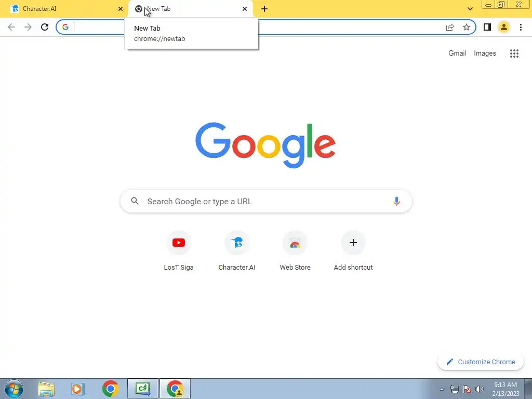Open a new tab with the plus button
The width and height of the screenshot is (532, 399).
click(264, 9)
